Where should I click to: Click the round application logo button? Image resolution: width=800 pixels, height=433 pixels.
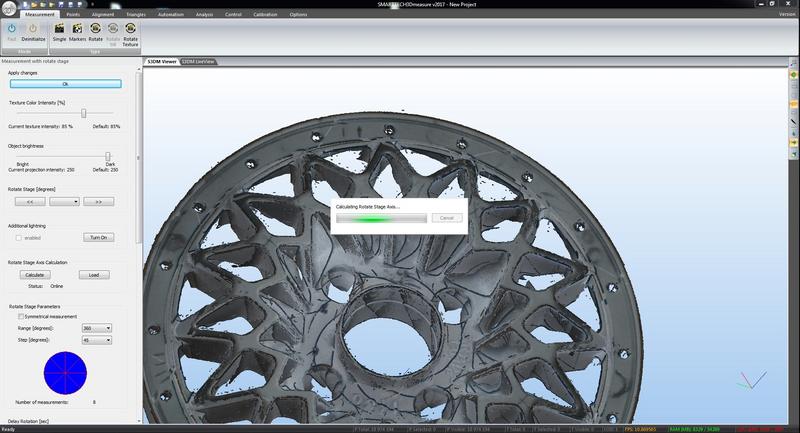coord(9,9)
